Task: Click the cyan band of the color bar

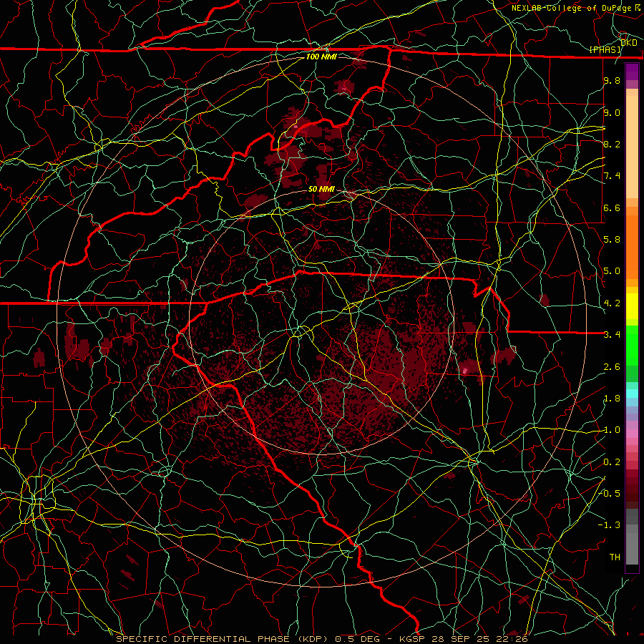Action: click(632, 394)
